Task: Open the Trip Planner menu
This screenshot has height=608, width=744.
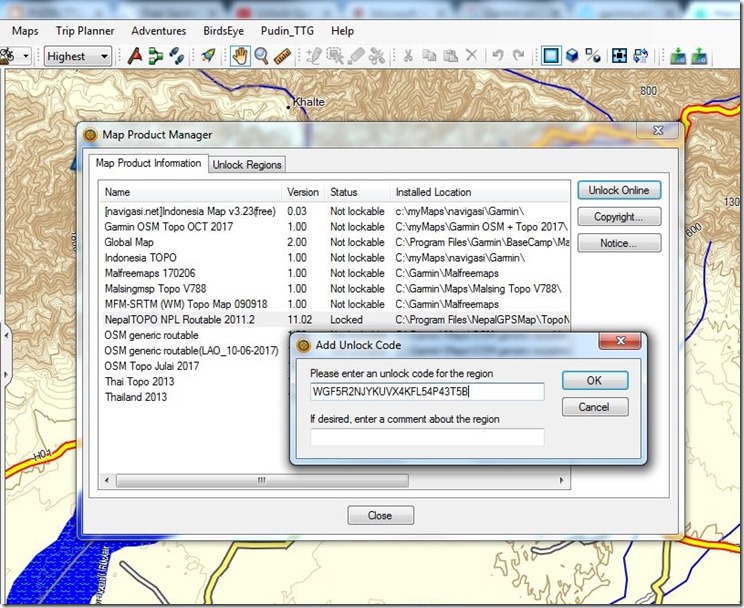Action: 85,31
